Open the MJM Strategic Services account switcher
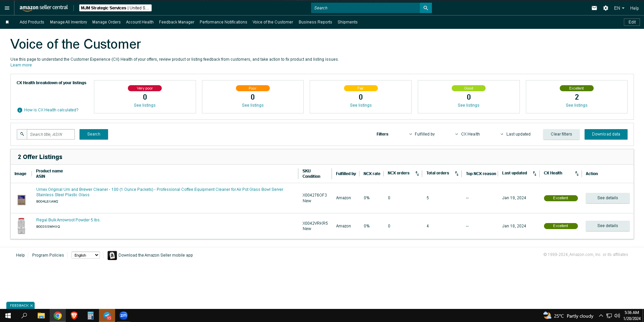The width and height of the screenshot is (644, 322). pyautogui.click(x=115, y=8)
